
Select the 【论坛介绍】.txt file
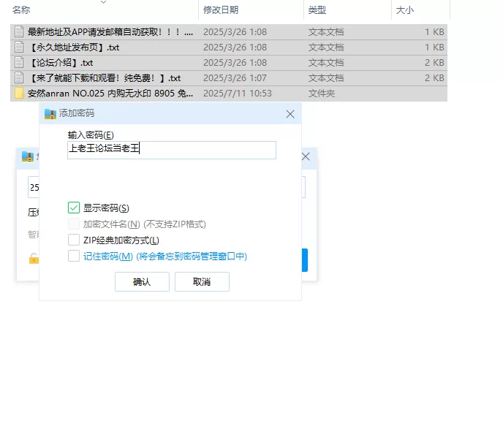229,63
